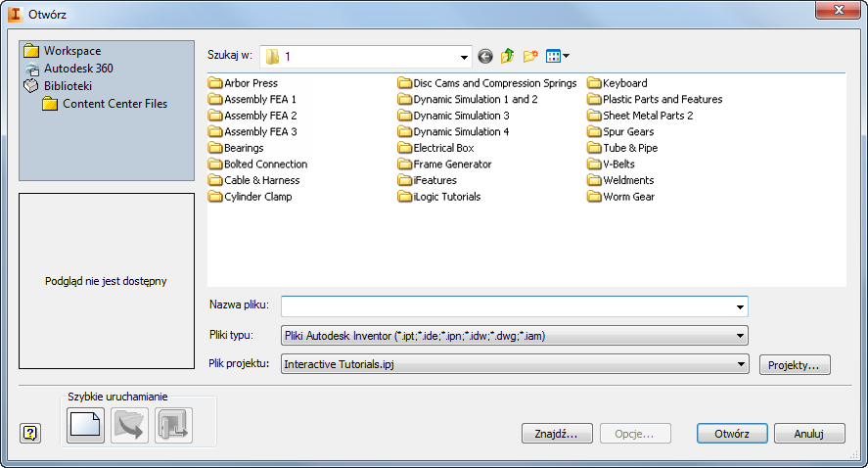Select the Cylinder Clamp folder

pyautogui.click(x=251, y=197)
